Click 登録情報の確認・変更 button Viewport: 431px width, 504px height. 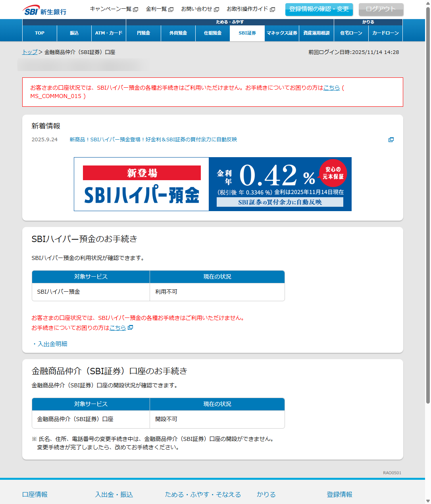pos(319,9)
